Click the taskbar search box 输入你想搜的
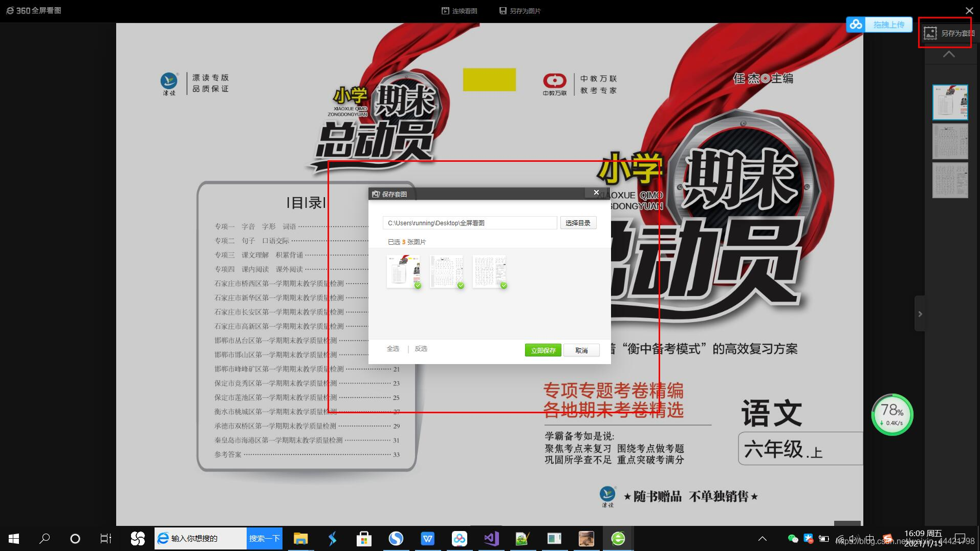Image resolution: width=980 pixels, height=551 pixels. click(201, 538)
